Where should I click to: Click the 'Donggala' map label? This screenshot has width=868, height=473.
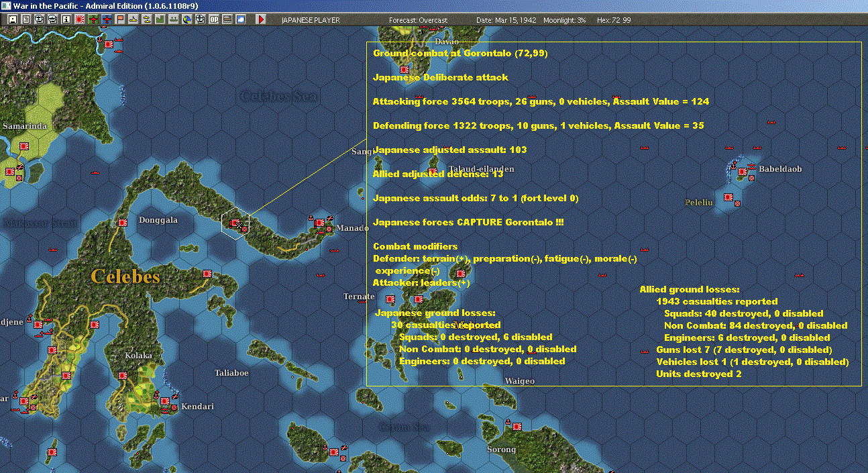click(x=159, y=220)
